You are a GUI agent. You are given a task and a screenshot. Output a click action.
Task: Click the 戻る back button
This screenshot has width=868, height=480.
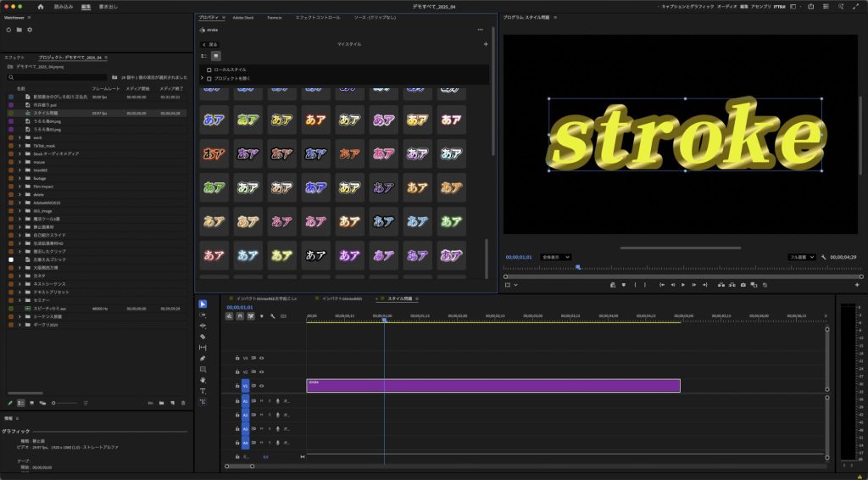(x=209, y=44)
